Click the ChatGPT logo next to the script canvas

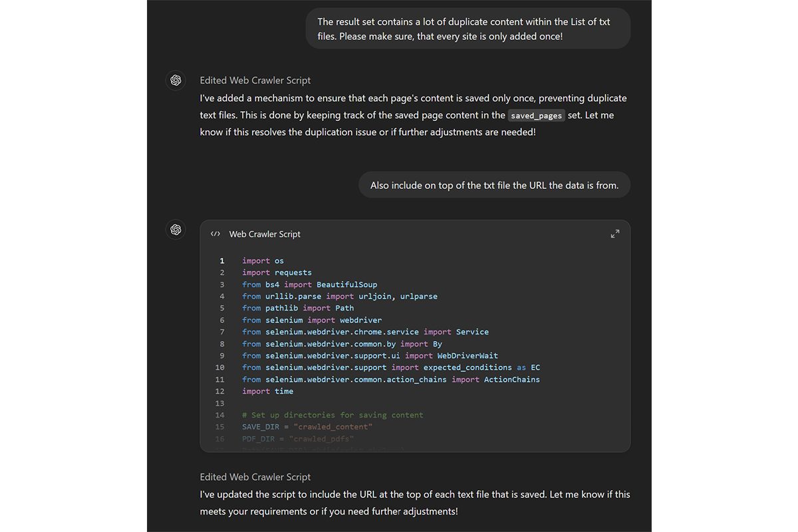tap(175, 229)
